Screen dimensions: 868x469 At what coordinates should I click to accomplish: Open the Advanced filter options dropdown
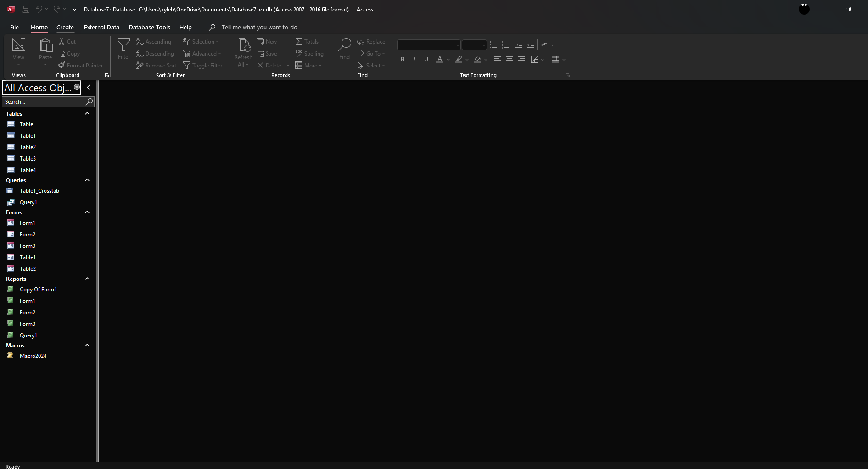[x=202, y=54]
